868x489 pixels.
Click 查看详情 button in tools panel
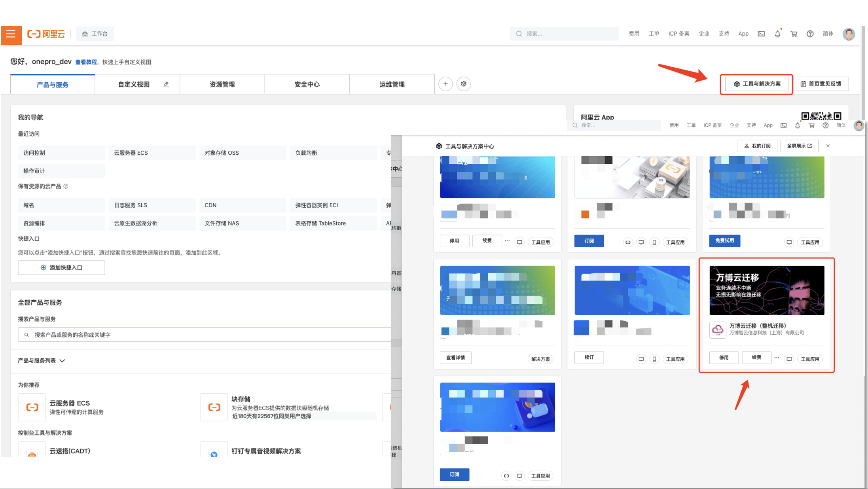[455, 358]
